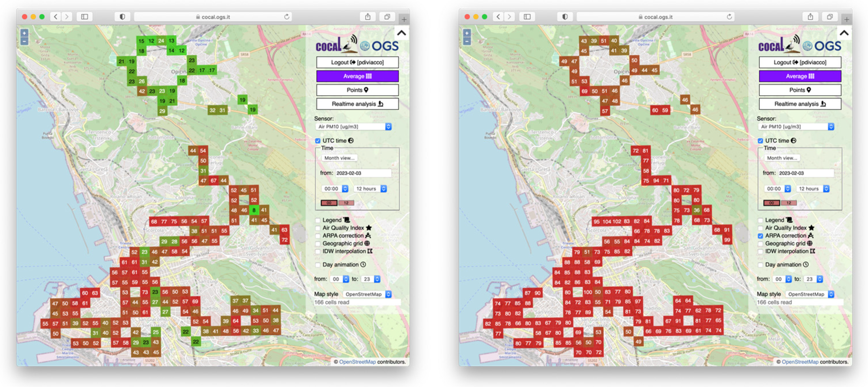Zoom out on the right map
This screenshot has height=387, width=868.
467,41
